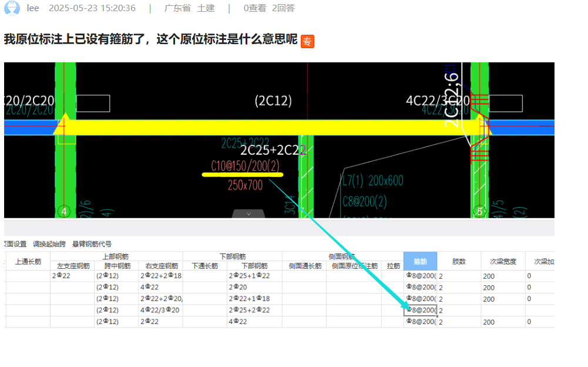
Task: Click the 250x700 beam size annotation
Action: (x=246, y=185)
